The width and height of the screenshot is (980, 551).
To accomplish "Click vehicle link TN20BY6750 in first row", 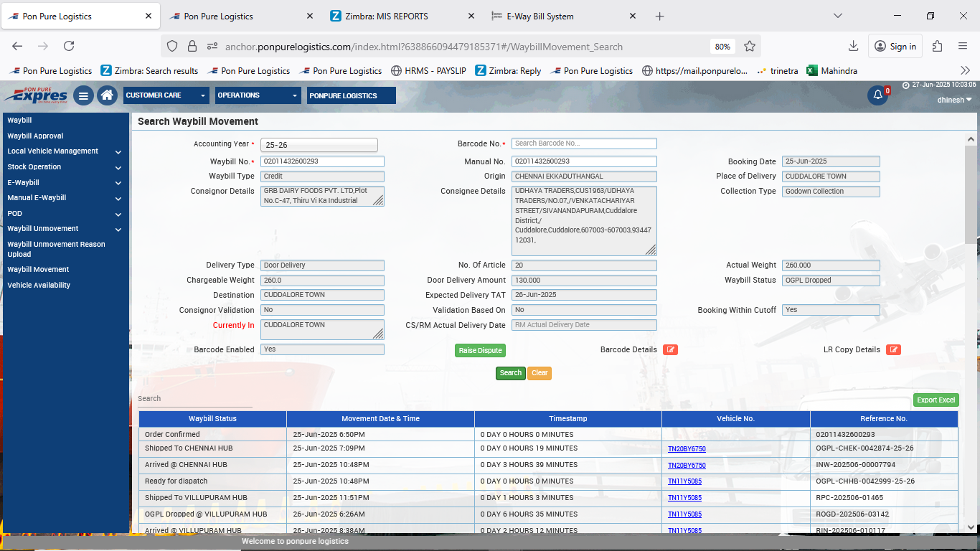I will click(x=687, y=449).
